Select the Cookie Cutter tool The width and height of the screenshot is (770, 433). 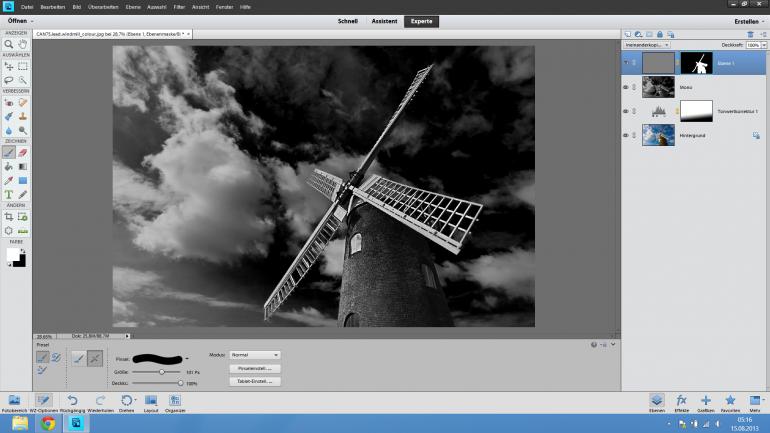tap(9, 230)
